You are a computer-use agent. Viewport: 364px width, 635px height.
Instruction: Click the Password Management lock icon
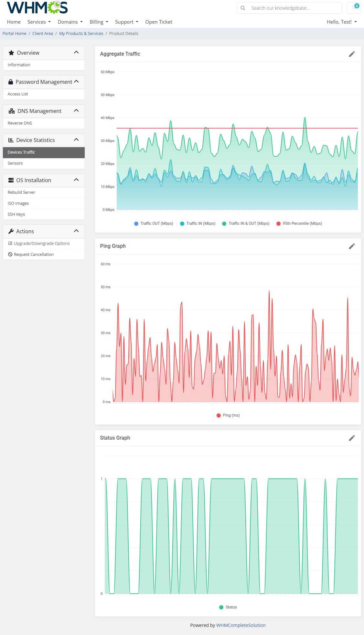[11, 82]
